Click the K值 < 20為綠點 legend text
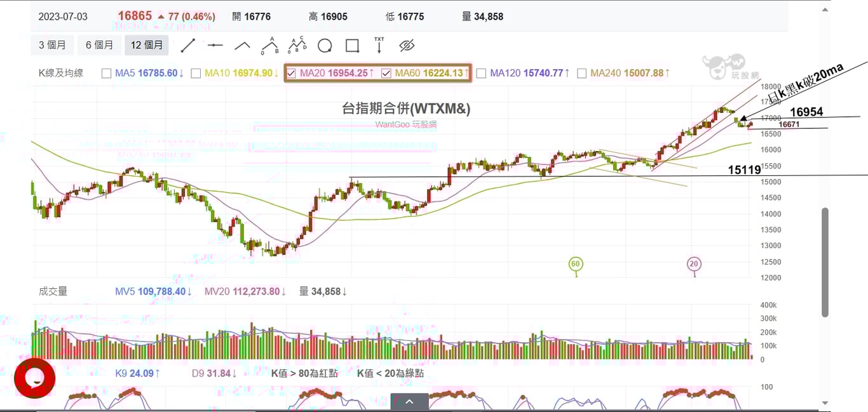868x412 pixels. pos(390,373)
